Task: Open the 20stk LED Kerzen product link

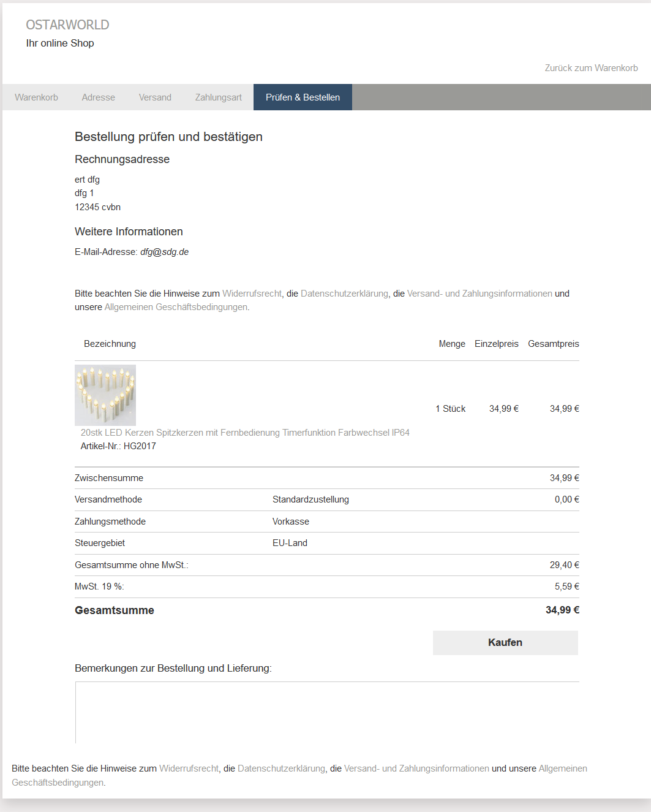Action: point(245,433)
